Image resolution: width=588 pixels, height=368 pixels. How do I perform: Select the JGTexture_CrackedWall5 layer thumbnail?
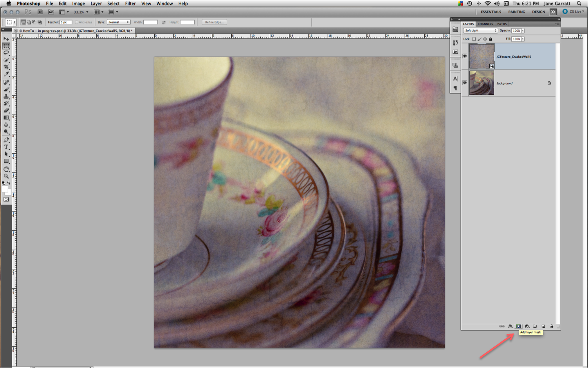click(x=481, y=56)
